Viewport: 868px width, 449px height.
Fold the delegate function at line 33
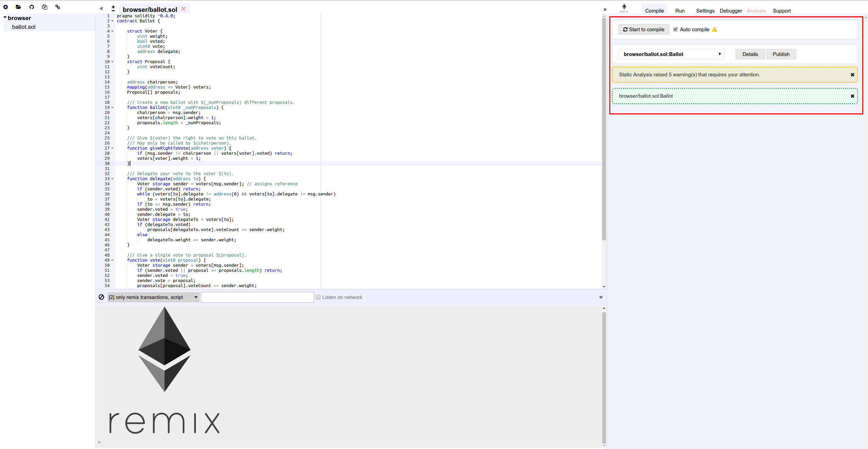click(x=112, y=179)
